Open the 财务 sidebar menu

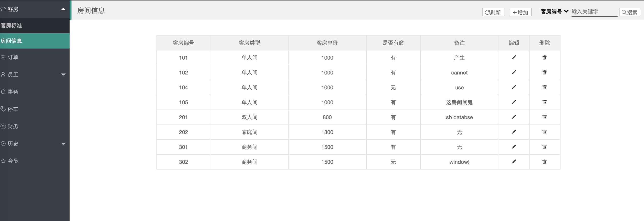35,126
